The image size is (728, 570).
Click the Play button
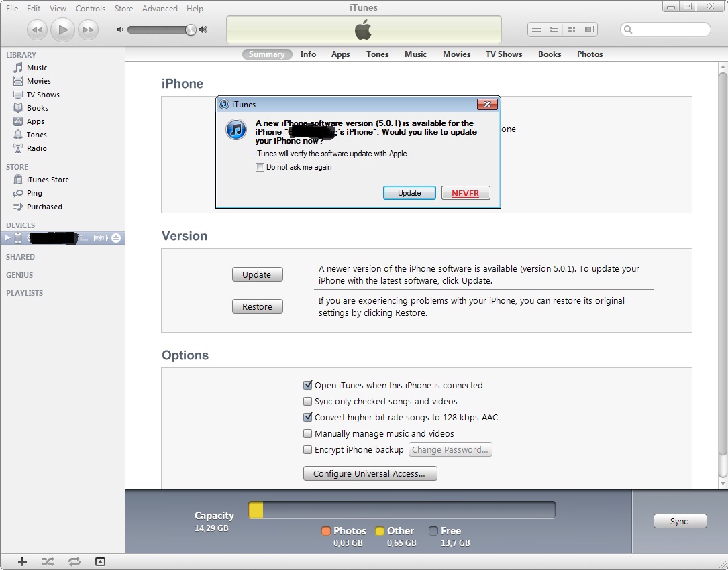point(62,30)
